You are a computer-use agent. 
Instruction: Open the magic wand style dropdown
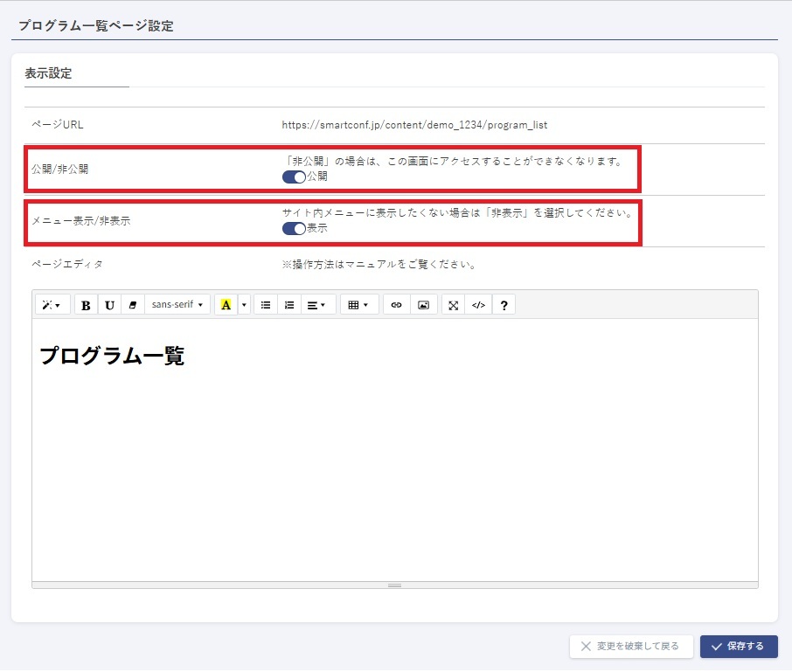click(52, 305)
